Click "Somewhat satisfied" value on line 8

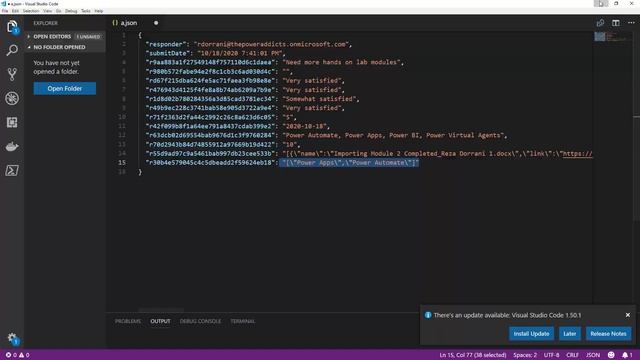point(319,99)
